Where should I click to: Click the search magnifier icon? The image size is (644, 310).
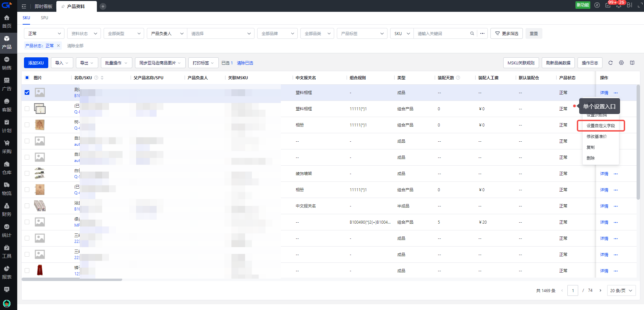click(472, 33)
